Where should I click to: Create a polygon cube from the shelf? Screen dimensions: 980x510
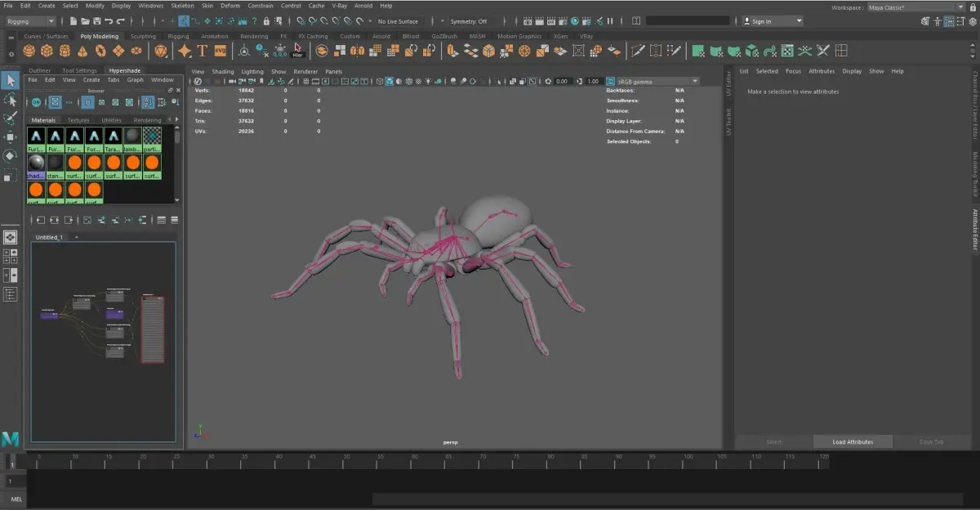47,51
